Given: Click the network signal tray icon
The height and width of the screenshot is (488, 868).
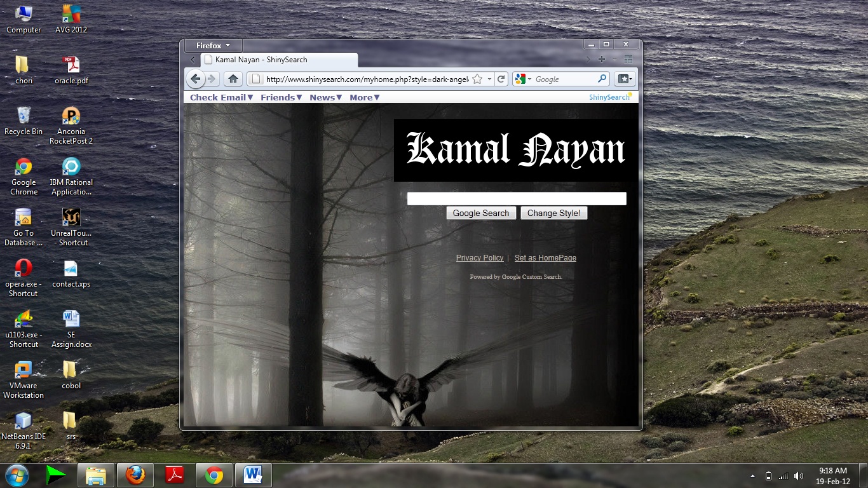Looking at the screenshot, I should pyautogui.click(x=783, y=476).
